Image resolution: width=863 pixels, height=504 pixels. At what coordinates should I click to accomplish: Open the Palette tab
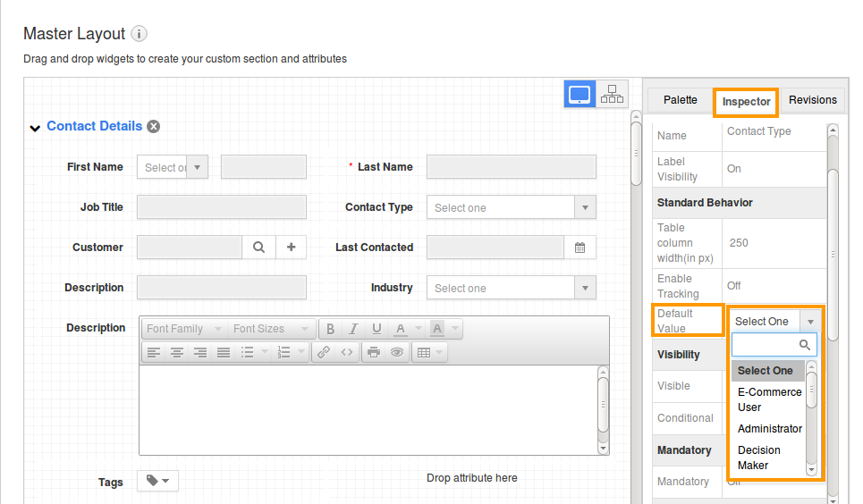681,100
